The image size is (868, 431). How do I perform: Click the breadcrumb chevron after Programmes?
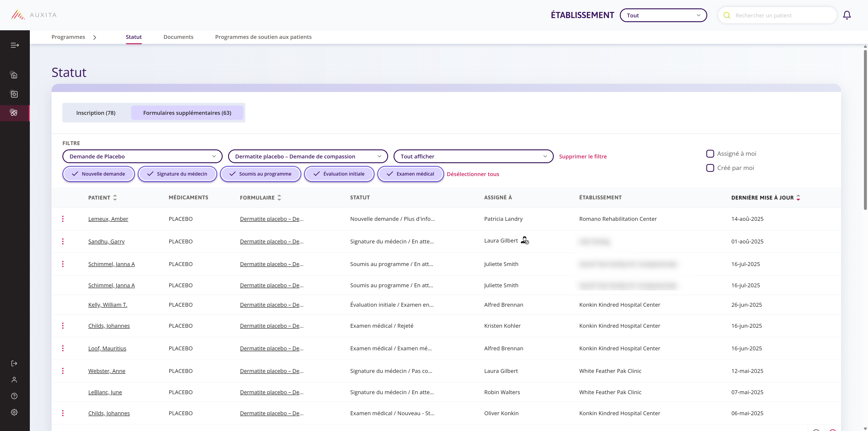95,38
